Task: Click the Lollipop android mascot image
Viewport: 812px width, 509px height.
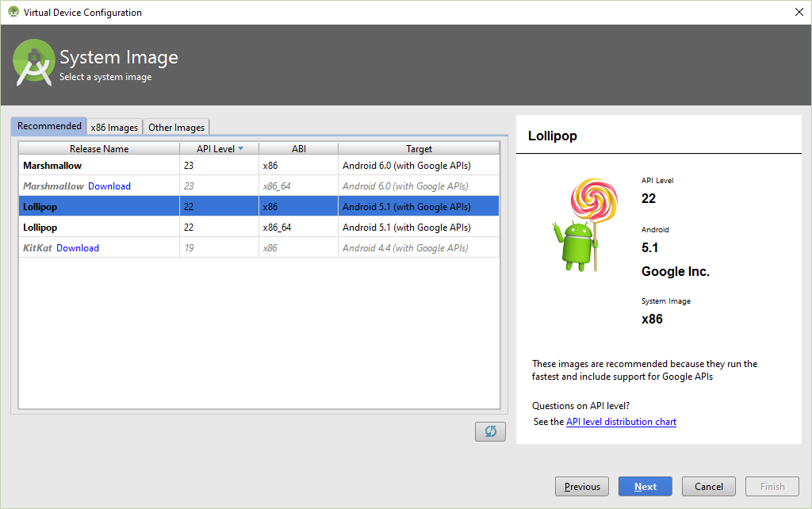Action: click(585, 224)
